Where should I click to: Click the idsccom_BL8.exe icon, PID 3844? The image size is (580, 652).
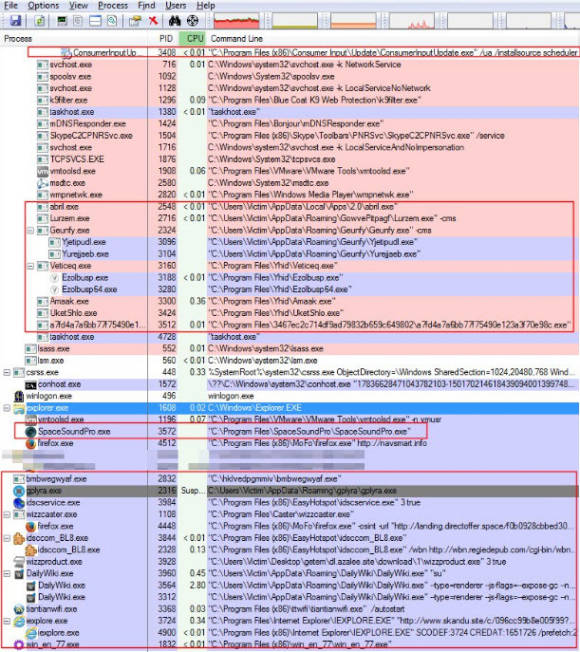tap(19, 538)
